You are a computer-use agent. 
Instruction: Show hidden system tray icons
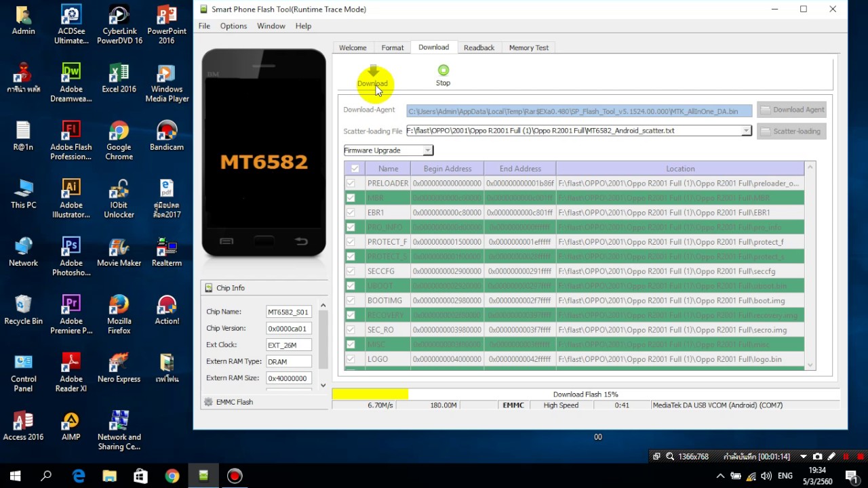pos(720,476)
